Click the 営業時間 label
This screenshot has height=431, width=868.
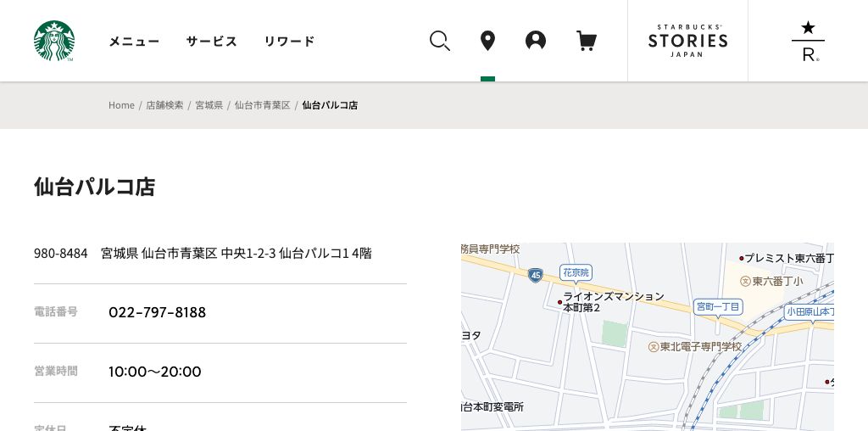point(56,371)
